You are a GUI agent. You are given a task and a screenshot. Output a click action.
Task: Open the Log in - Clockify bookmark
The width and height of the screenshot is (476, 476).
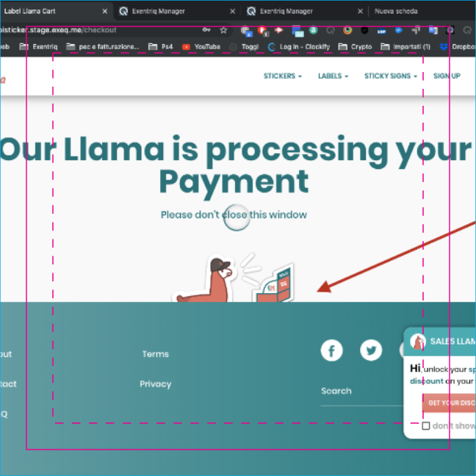299,46
